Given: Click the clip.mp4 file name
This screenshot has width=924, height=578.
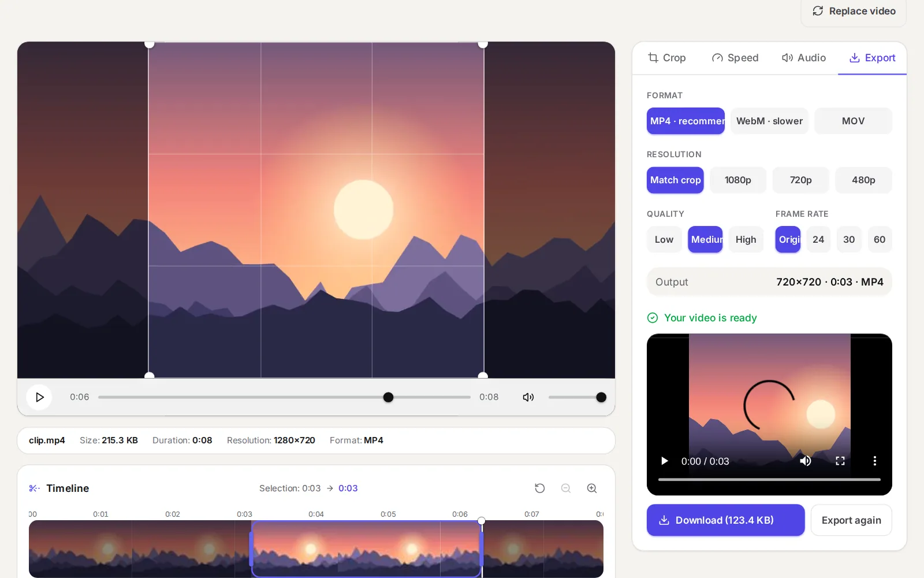Looking at the screenshot, I should tap(47, 440).
